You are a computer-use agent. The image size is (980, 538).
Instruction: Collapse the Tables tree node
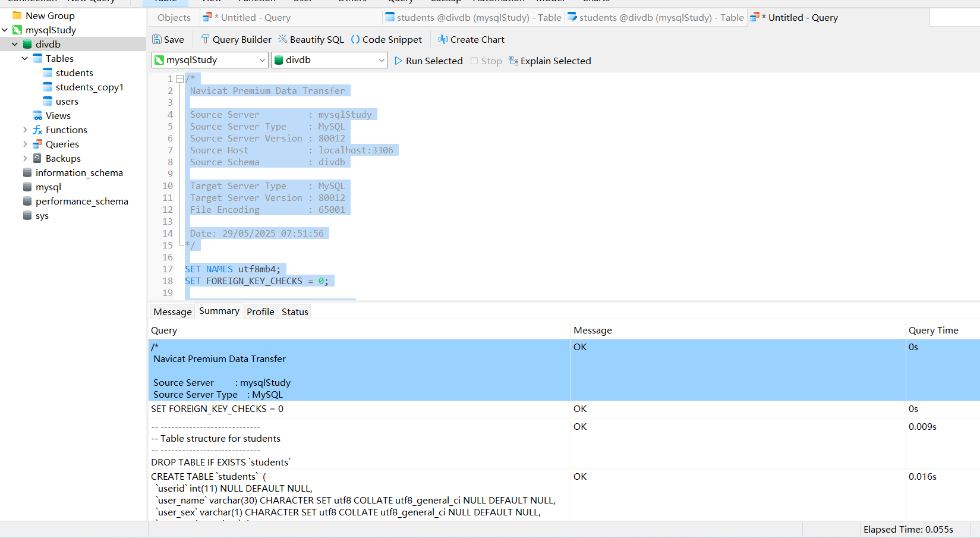tap(25, 58)
